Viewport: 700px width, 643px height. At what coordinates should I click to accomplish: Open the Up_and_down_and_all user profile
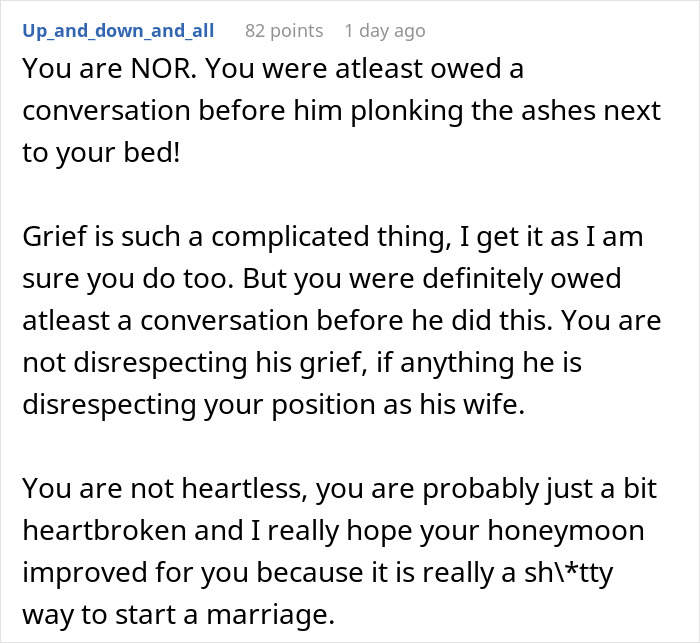[118, 31]
